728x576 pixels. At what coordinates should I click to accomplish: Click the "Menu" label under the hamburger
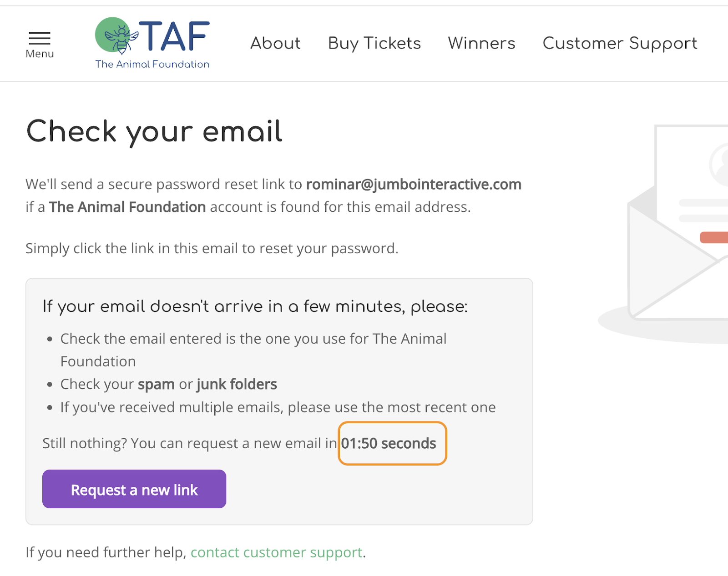(x=40, y=54)
